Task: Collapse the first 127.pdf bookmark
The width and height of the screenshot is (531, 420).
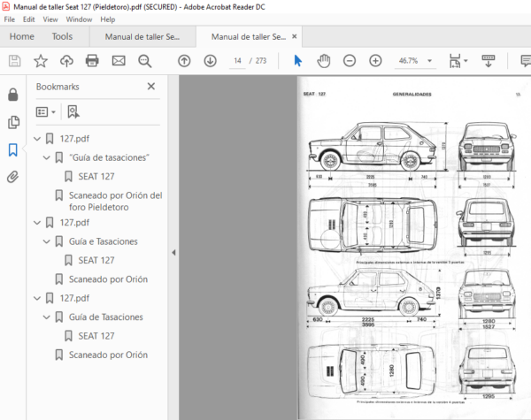Action: click(37, 139)
